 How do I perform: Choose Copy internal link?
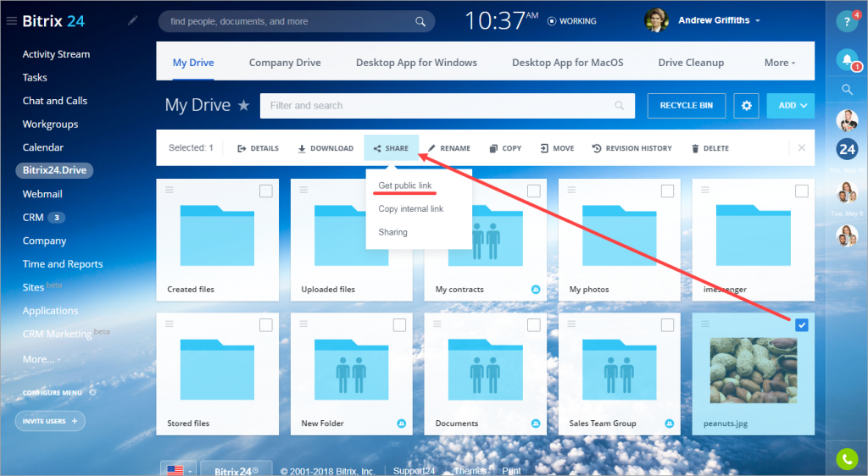tap(411, 208)
